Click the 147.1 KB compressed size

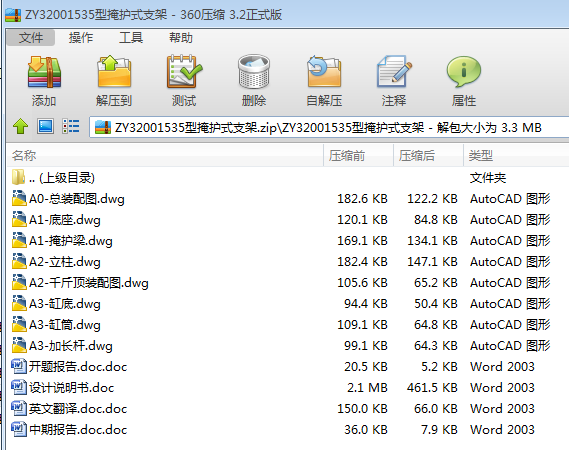point(432,262)
